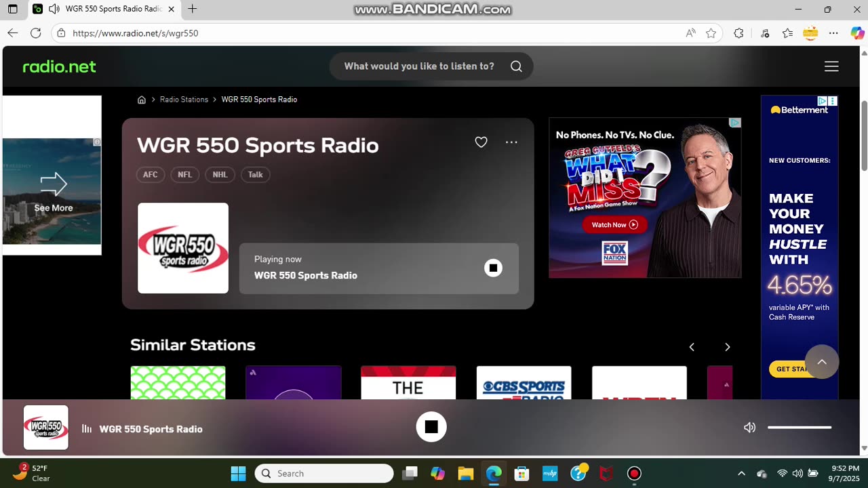
Task: Open the weather widget showing 52°F
Action: [32, 473]
